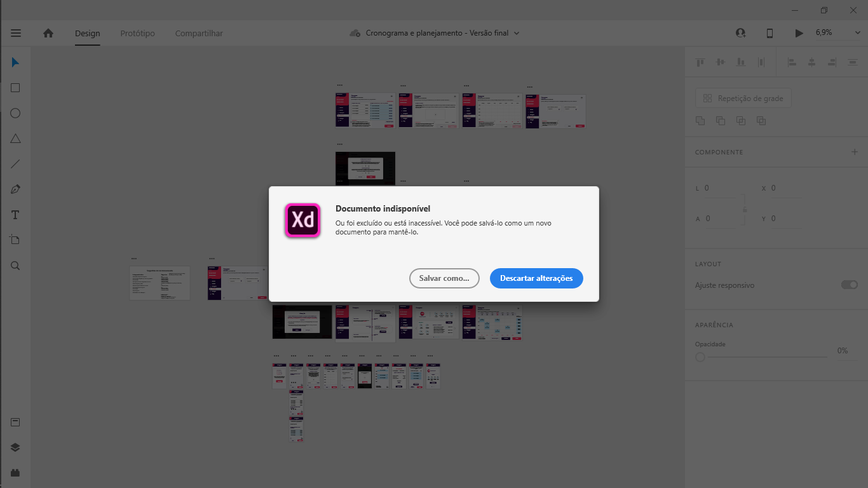Click Salvar como in the dialog
Screen dimensions: 868x488
[x=444, y=278]
